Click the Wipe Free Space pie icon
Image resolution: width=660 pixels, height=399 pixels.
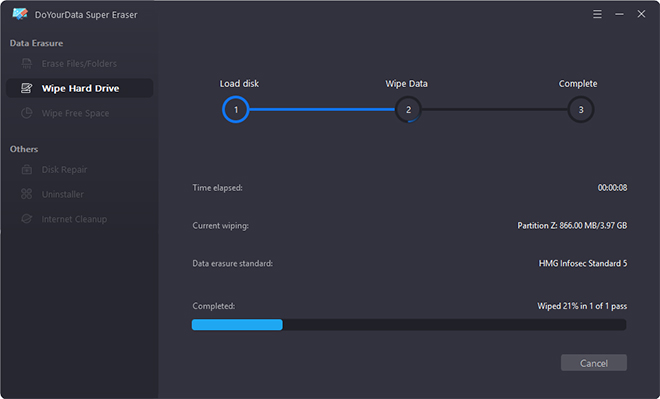tap(27, 113)
